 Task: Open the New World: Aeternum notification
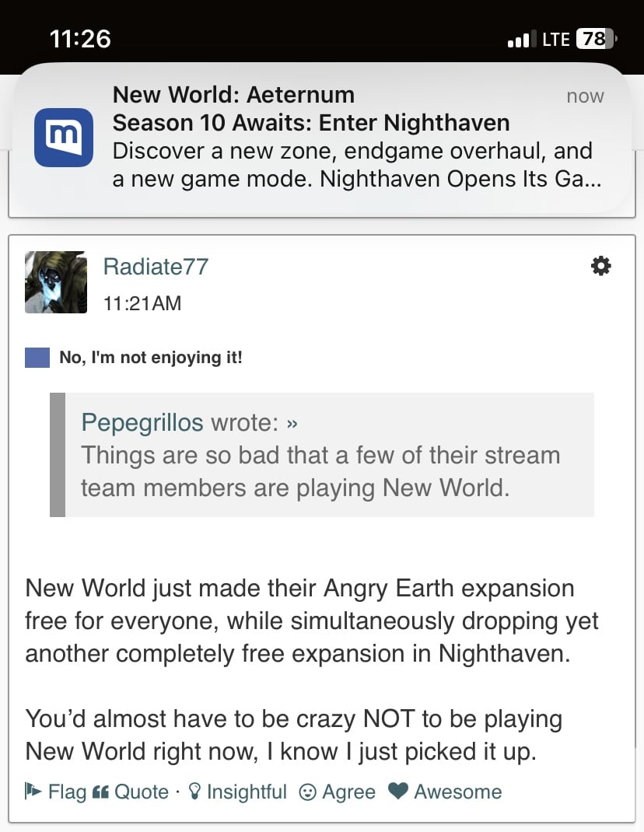coord(322,138)
